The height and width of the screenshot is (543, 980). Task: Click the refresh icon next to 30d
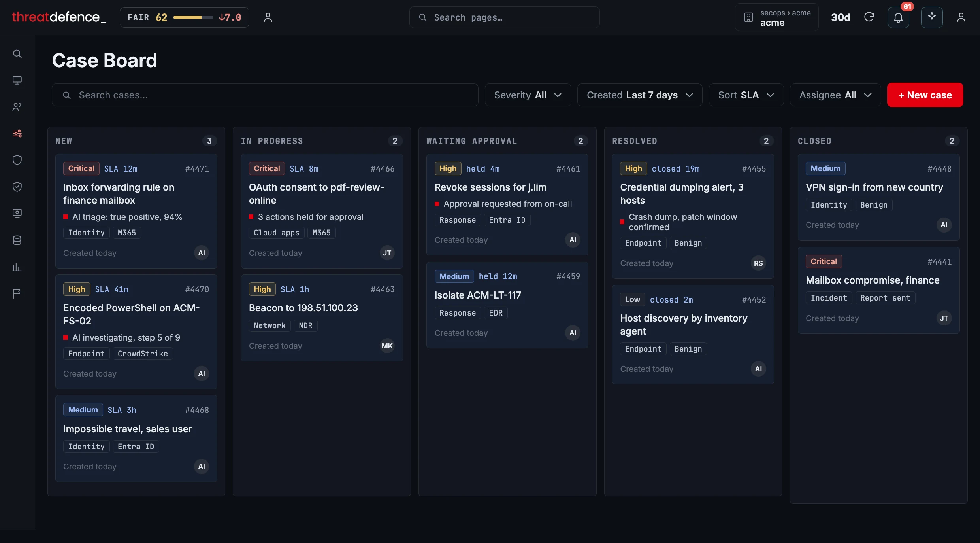[x=869, y=17]
